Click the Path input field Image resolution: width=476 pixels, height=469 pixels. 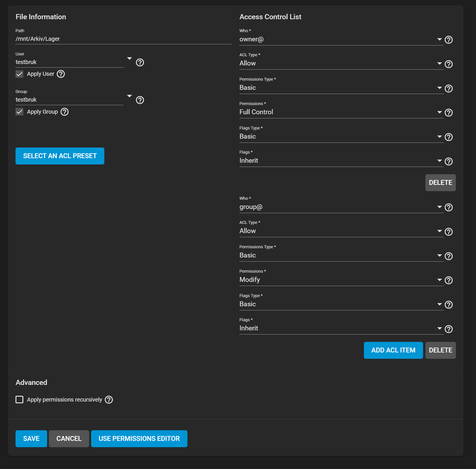point(123,39)
